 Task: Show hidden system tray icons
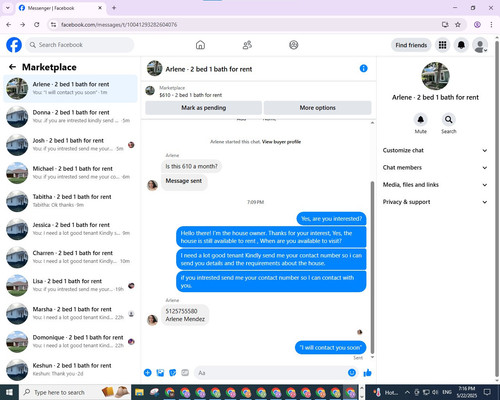point(407,392)
